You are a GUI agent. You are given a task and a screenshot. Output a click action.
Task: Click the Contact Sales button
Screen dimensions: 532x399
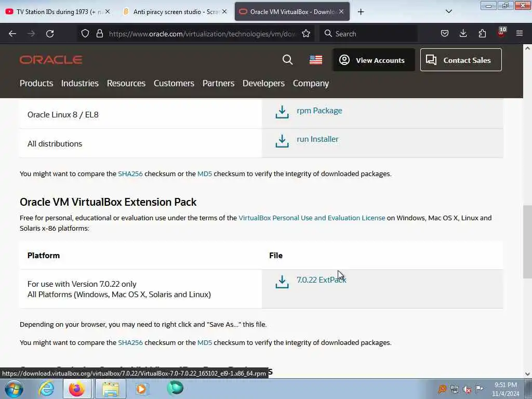click(461, 60)
